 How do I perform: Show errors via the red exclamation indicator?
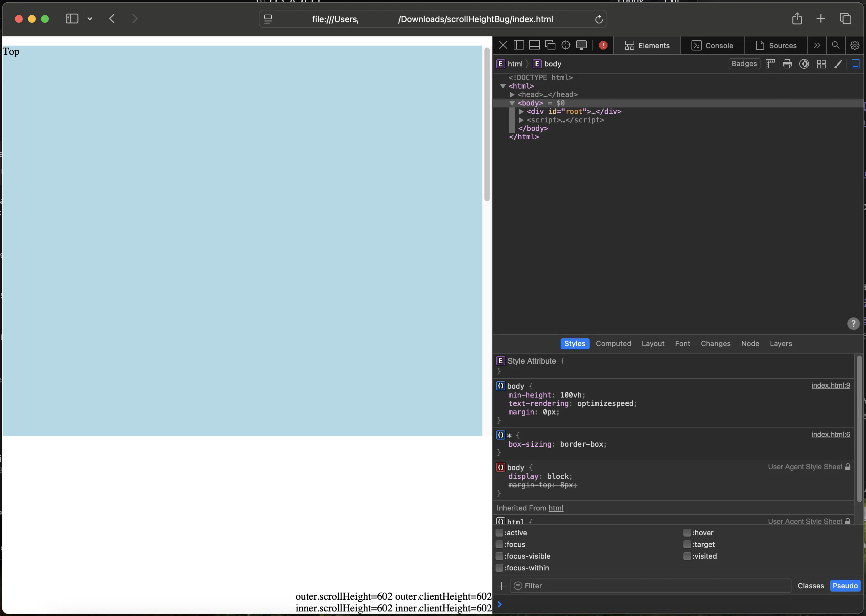click(x=603, y=46)
